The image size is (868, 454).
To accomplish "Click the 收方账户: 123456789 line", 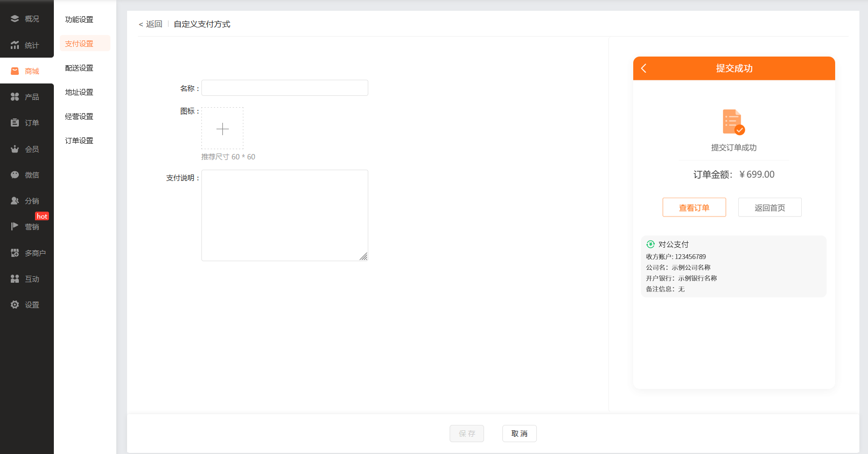I will tap(676, 257).
